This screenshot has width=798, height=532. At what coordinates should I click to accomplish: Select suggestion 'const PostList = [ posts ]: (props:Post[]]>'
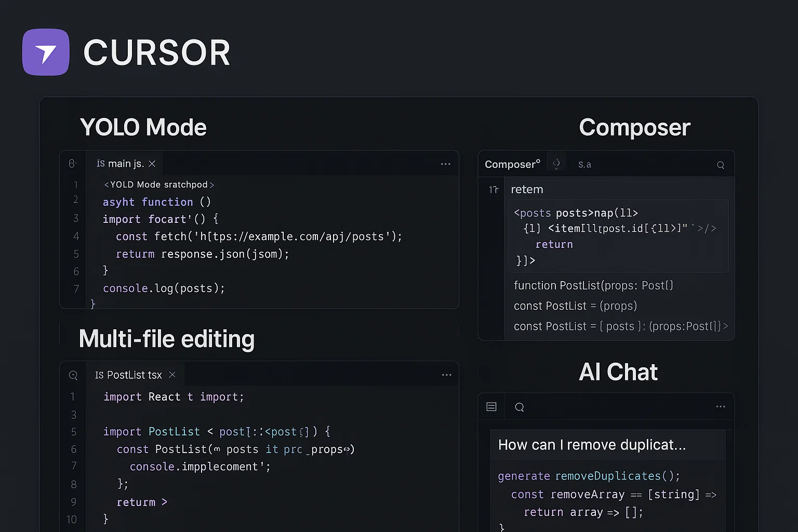pos(621,326)
